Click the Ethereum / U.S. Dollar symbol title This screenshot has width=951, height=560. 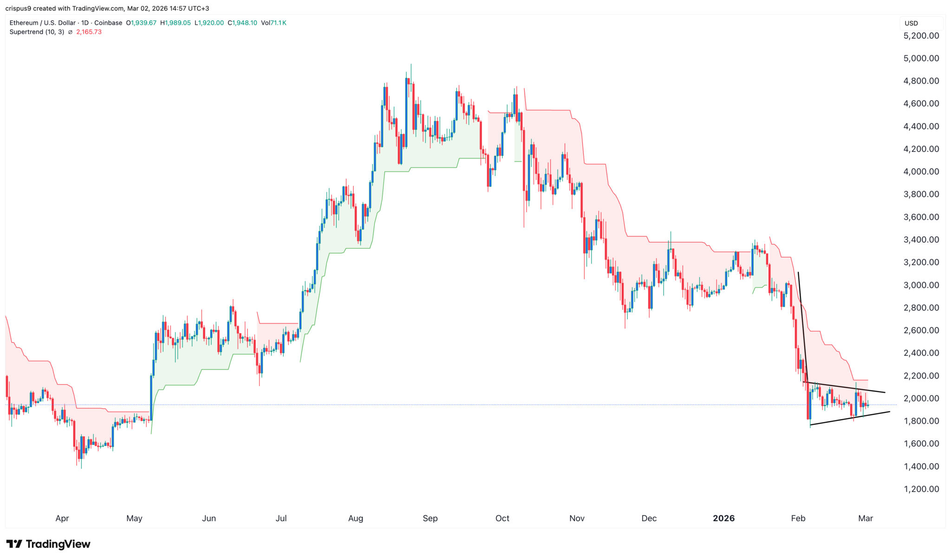point(42,23)
